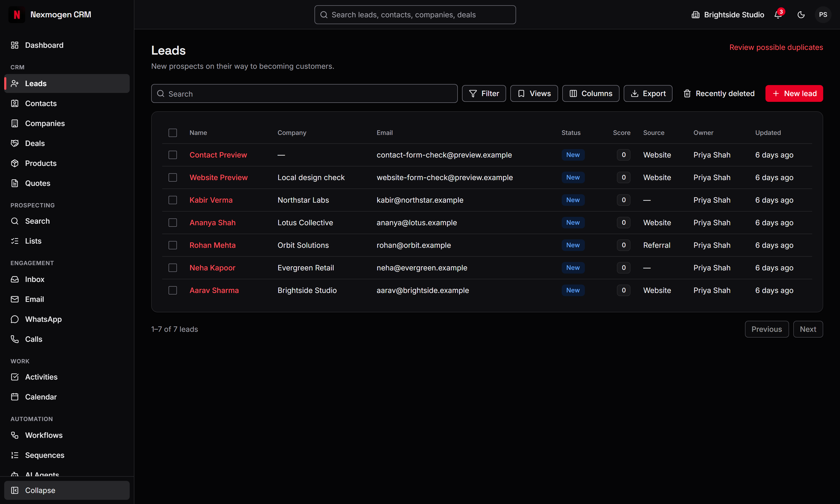
Task: Open the Columns chooser
Action: pyautogui.click(x=591, y=93)
